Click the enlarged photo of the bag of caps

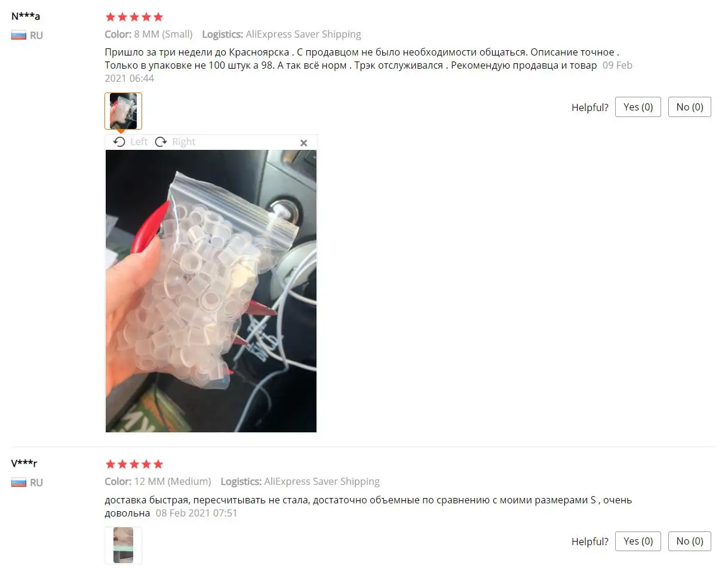[211, 291]
